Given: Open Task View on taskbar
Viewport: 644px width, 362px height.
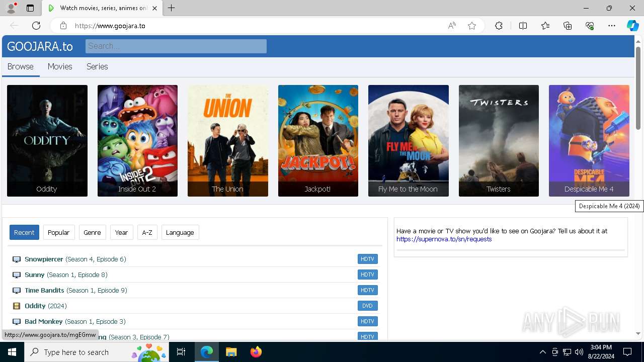Looking at the screenshot, I should click(x=181, y=352).
